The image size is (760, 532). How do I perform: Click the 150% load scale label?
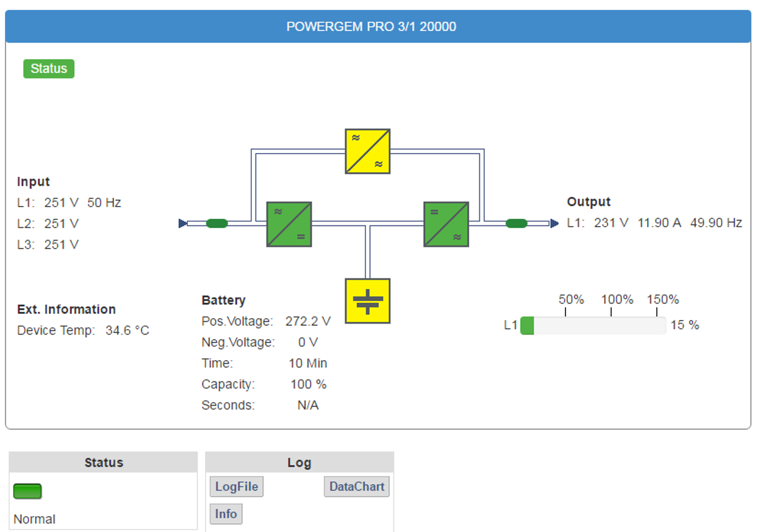pyautogui.click(x=663, y=300)
